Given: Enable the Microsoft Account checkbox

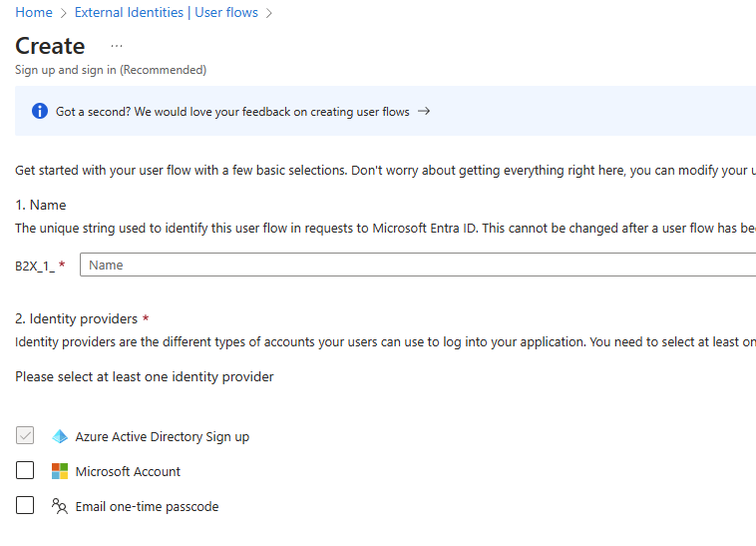Looking at the screenshot, I should point(25,470).
